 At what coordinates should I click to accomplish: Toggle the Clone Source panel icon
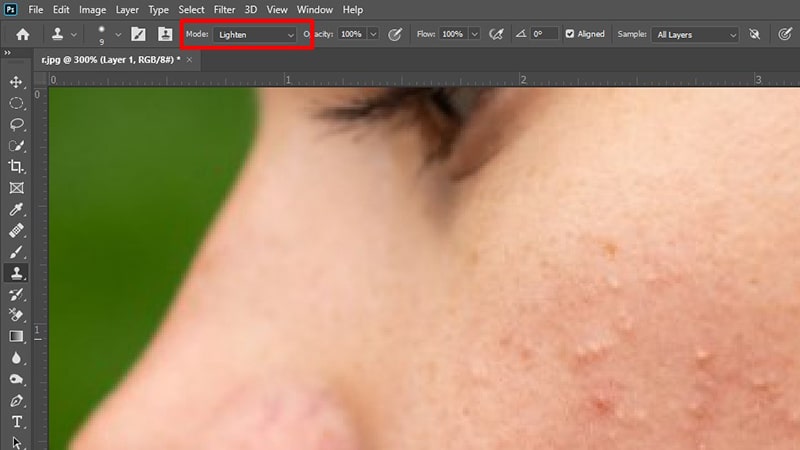(165, 34)
